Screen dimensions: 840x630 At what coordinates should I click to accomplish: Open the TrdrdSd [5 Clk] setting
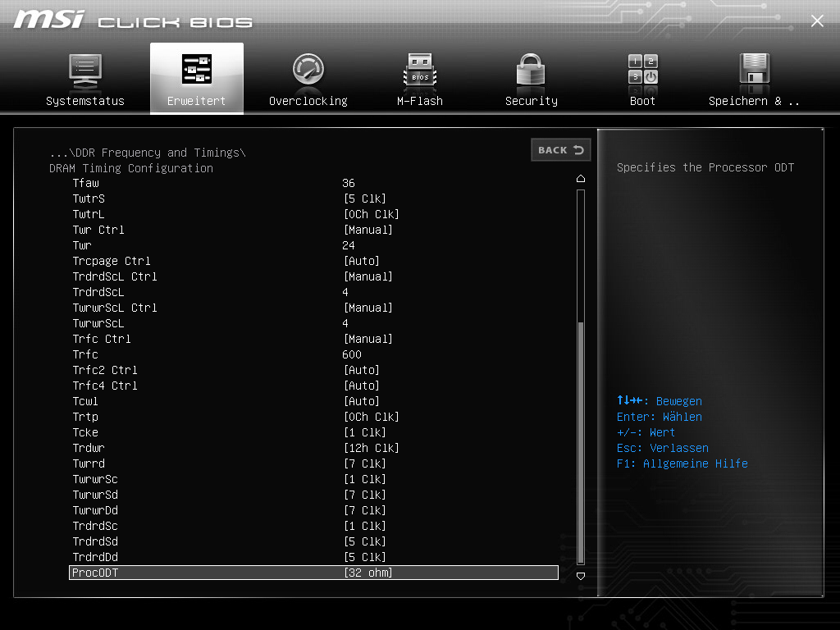pyautogui.click(x=365, y=541)
